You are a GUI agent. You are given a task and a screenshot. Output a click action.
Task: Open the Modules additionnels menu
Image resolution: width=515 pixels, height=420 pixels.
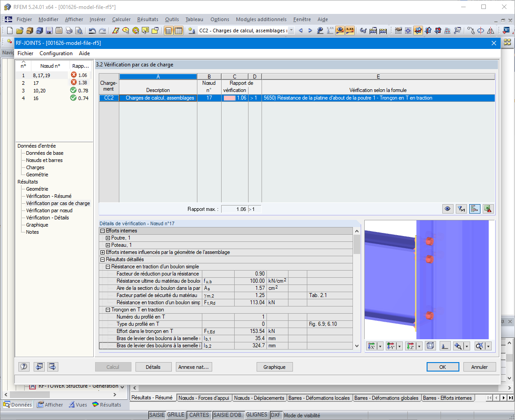click(x=261, y=19)
